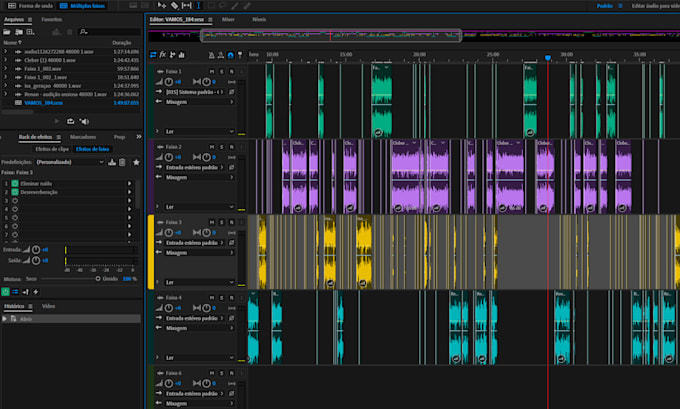The height and width of the screenshot is (409, 680).
Task: Click the Saída output gain knob
Action: pos(36,260)
